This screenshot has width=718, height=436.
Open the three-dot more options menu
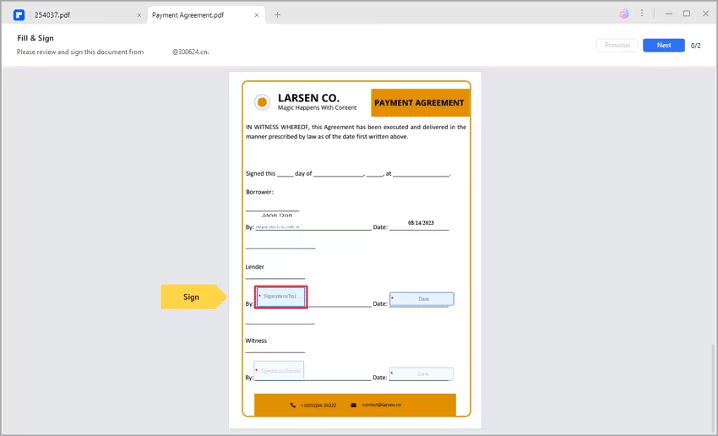coord(642,13)
